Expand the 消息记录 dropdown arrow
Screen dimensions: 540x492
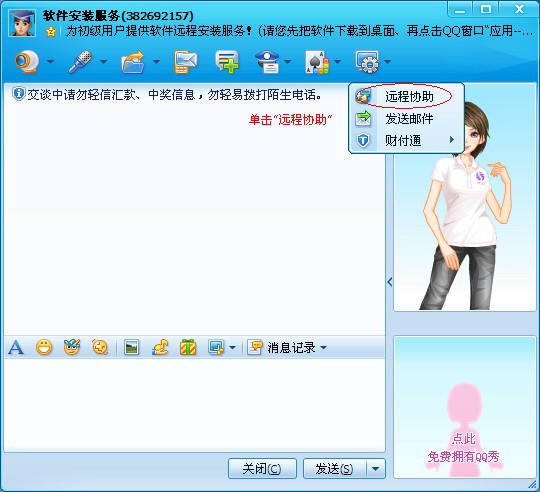click(x=323, y=347)
